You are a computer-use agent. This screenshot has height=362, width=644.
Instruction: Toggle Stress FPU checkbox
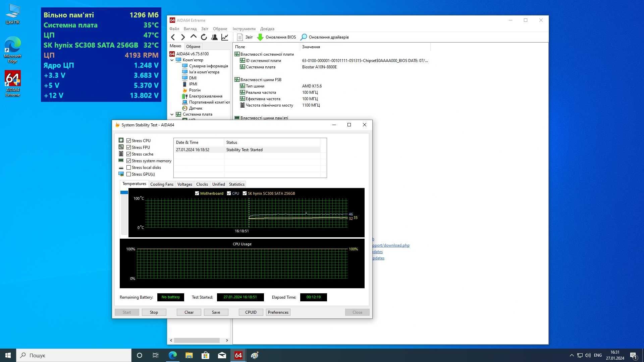(x=128, y=147)
